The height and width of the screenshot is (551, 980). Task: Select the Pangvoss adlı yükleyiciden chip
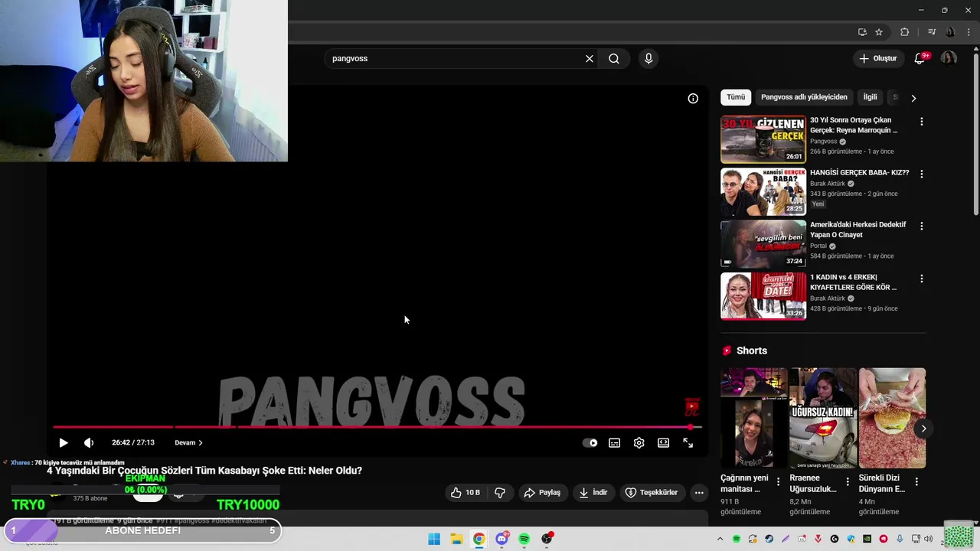pyautogui.click(x=804, y=97)
